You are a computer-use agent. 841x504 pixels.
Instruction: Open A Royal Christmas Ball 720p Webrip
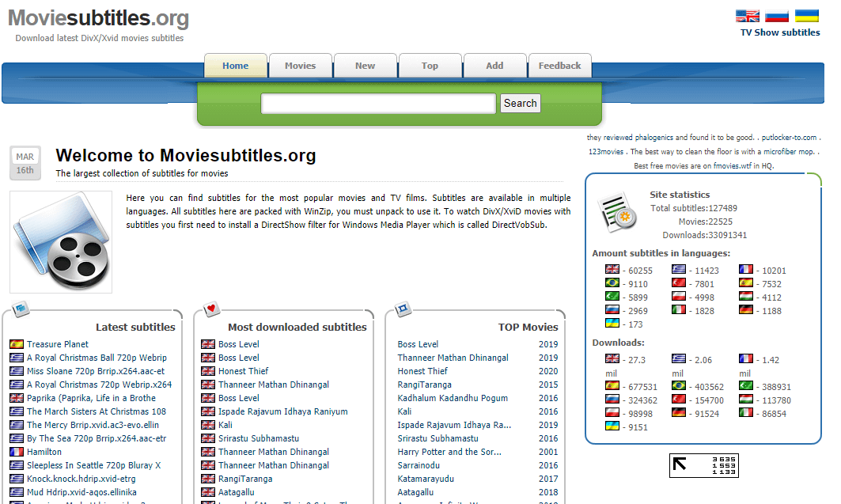coord(97,358)
